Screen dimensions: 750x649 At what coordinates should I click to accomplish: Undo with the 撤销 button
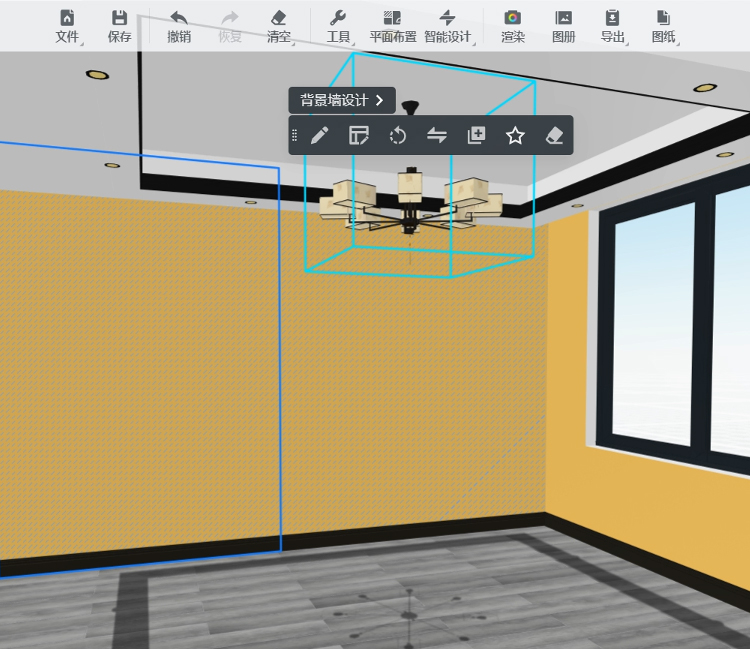(x=179, y=27)
